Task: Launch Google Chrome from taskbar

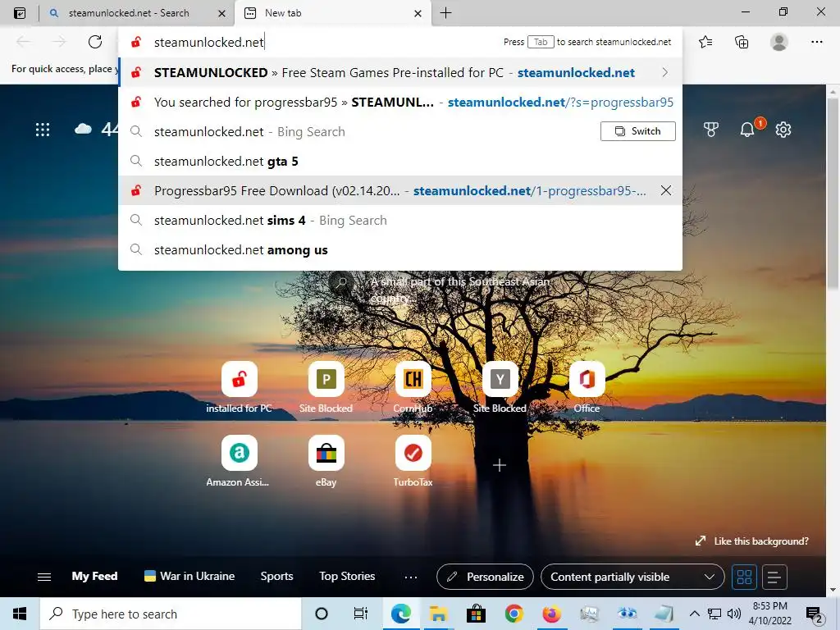Action: (x=514, y=614)
